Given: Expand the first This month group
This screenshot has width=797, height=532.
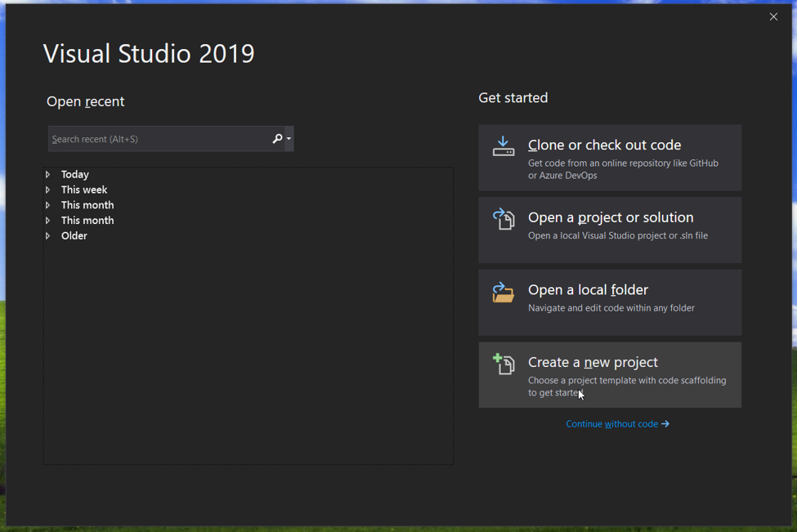Looking at the screenshot, I should pyautogui.click(x=49, y=204).
